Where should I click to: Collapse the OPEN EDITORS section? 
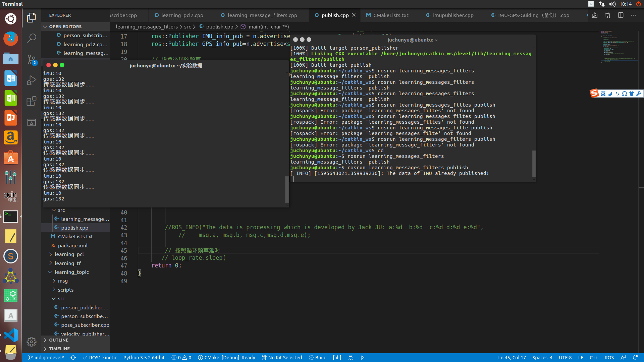pyautogui.click(x=65, y=26)
